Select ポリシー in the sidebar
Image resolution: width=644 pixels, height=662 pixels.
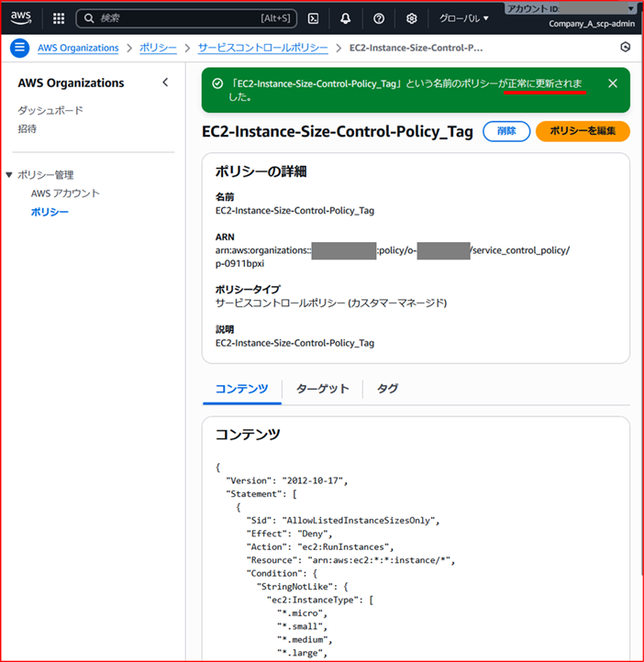[50, 212]
